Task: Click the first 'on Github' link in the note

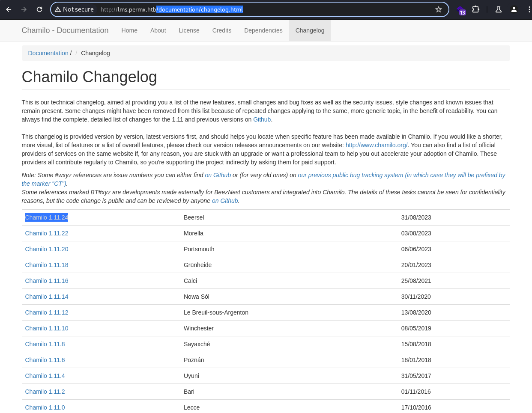Action: pos(218,175)
